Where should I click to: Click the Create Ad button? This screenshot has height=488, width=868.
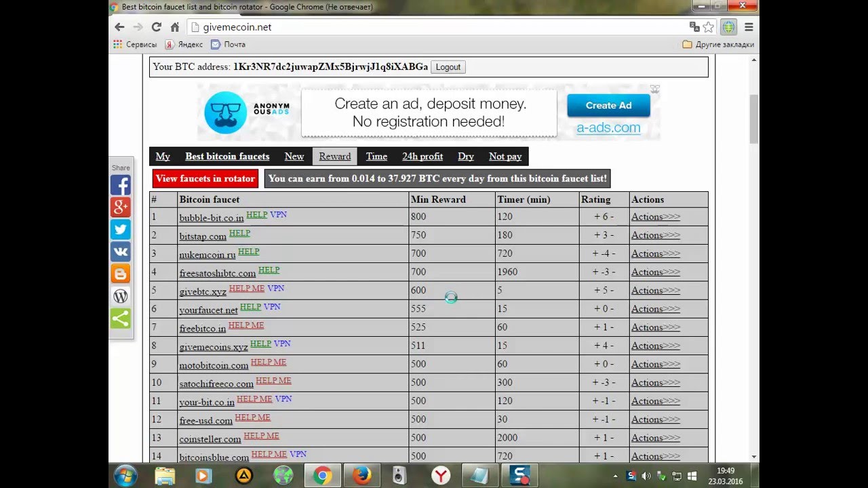pos(608,106)
